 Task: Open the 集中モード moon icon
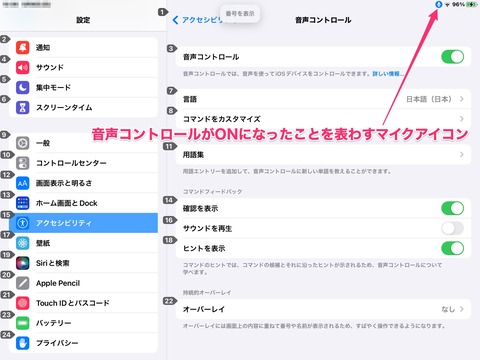[x=23, y=87]
